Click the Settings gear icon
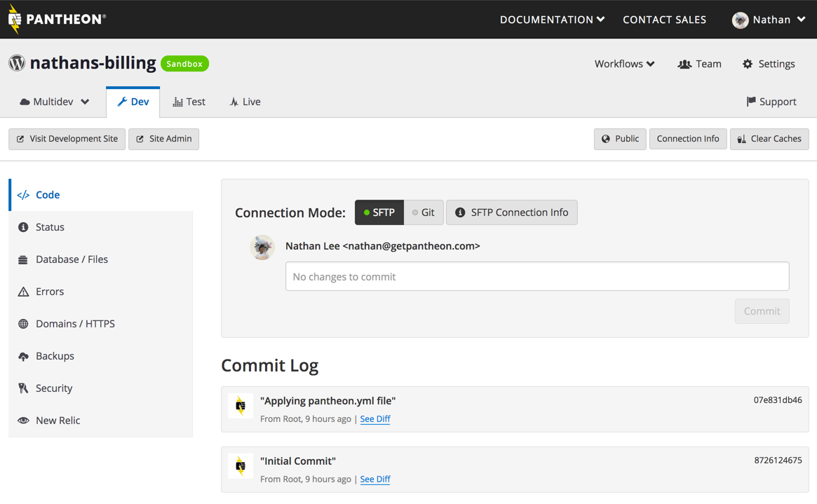Viewport: 817px width, 504px height. pos(748,64)
